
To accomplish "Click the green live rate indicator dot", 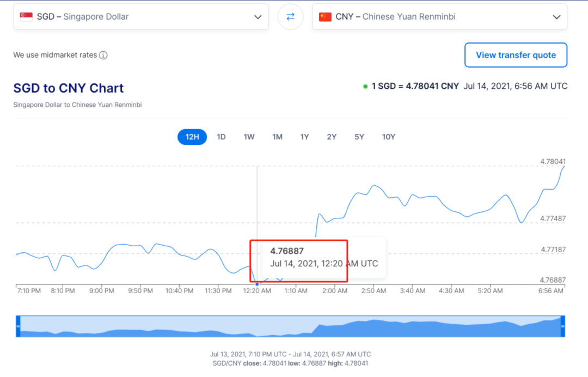I will [365, 87].
